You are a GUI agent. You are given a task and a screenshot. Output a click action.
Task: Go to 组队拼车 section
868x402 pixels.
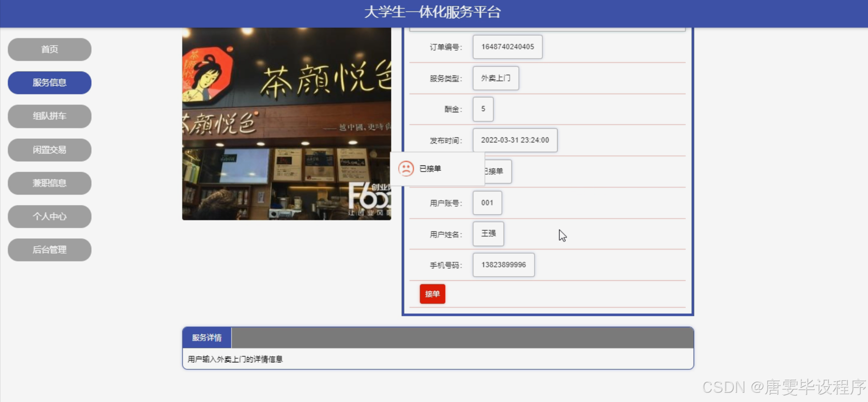(49, 116)
